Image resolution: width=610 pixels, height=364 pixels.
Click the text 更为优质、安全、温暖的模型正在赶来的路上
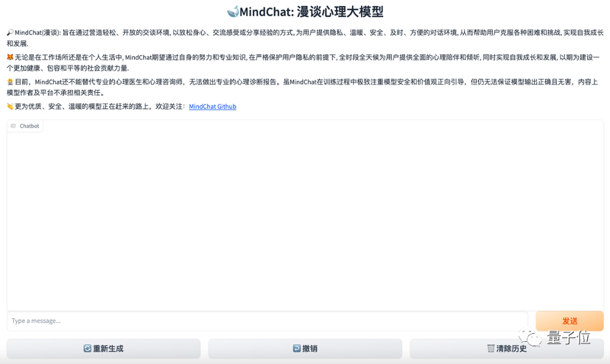coord(82,106)
